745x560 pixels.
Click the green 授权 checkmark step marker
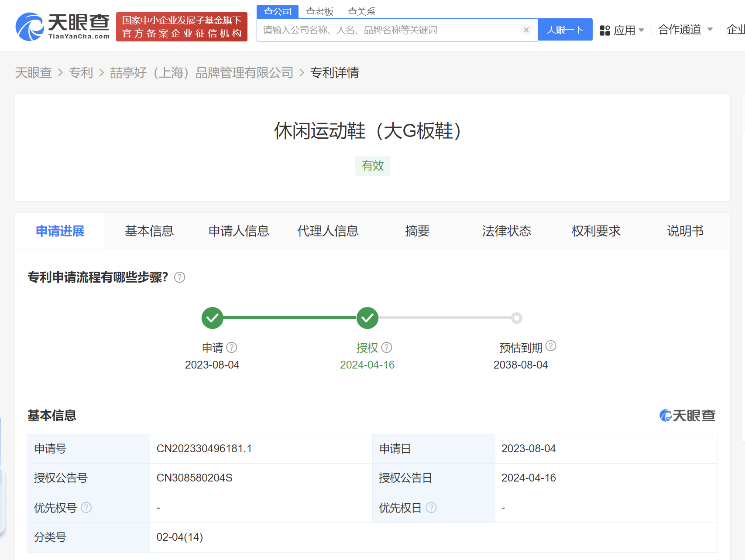point(367,318)
